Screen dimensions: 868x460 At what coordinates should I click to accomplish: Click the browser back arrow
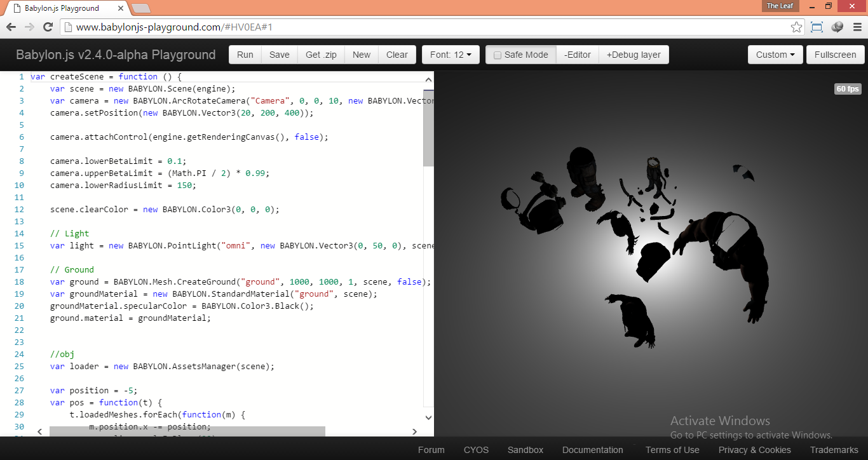point(11,27)
